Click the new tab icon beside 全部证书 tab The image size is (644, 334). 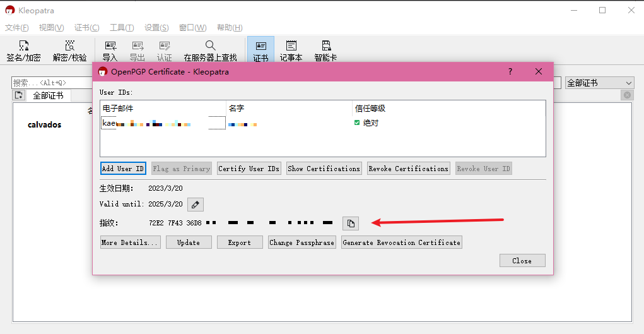click(x=19, y=95)
